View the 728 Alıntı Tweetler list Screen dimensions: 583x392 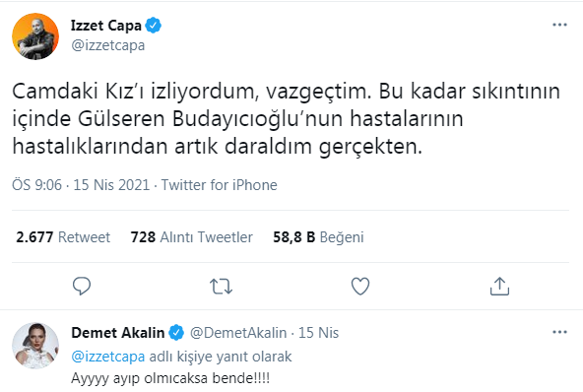pos(191,237)
